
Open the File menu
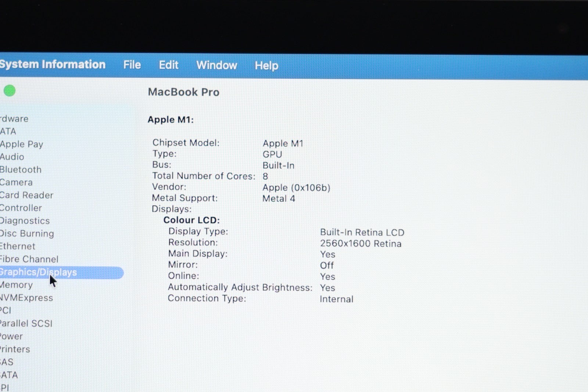click(x=132, y=65)
